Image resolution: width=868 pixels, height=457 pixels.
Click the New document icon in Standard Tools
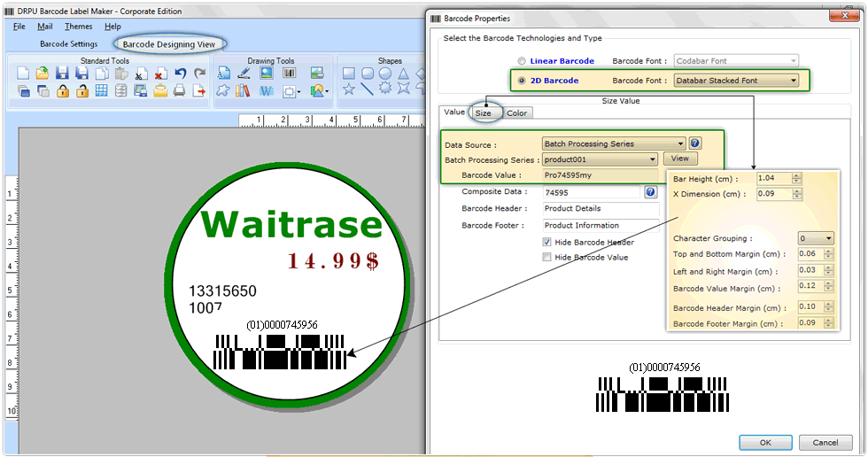tap(23, 74)
